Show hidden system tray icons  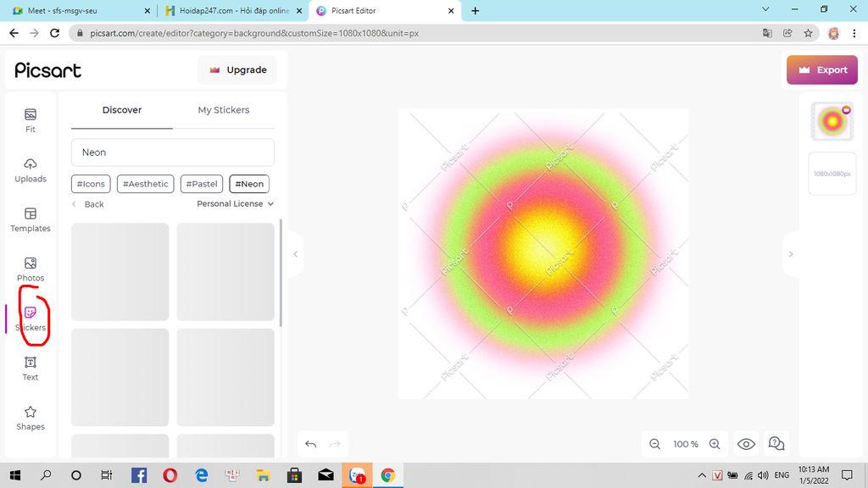pyautogui.click(x=702, y=475)
